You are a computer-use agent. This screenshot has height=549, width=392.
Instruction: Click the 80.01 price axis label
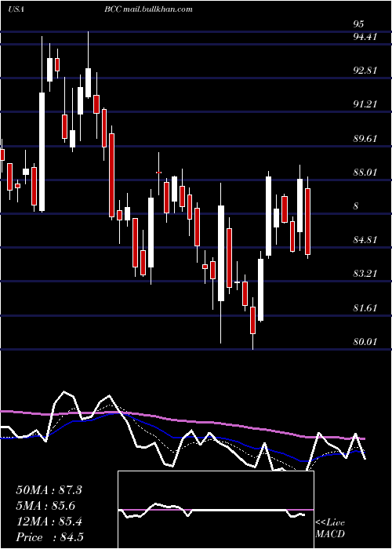click(365, 341)
